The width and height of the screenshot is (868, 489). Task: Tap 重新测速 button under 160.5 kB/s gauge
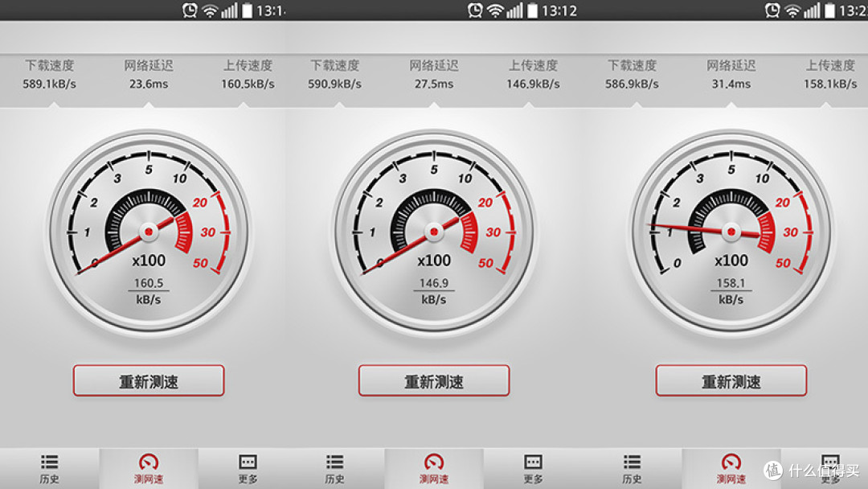coord(149,380)
